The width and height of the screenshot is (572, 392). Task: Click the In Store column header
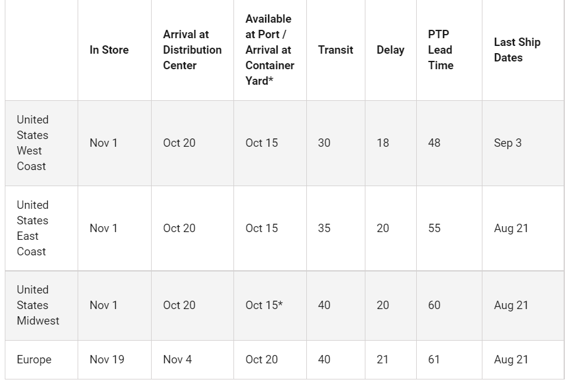[109, 50]
